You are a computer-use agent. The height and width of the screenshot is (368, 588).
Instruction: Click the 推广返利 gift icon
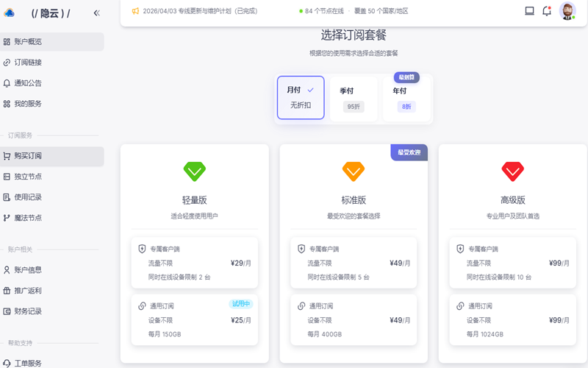tap(7, 291)
